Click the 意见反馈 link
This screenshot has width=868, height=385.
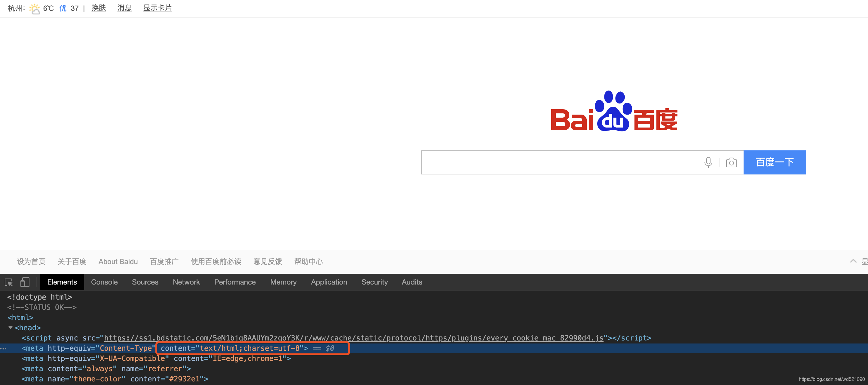click(x=267, y=262)
